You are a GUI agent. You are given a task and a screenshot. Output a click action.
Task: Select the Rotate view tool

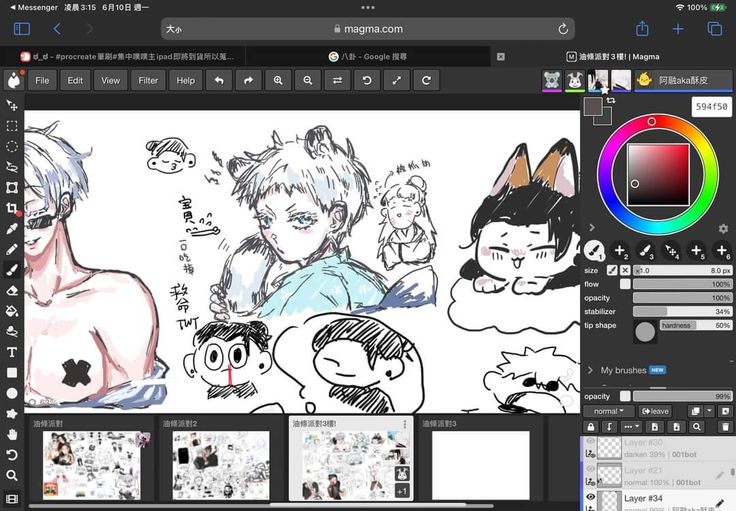[12, 455]
